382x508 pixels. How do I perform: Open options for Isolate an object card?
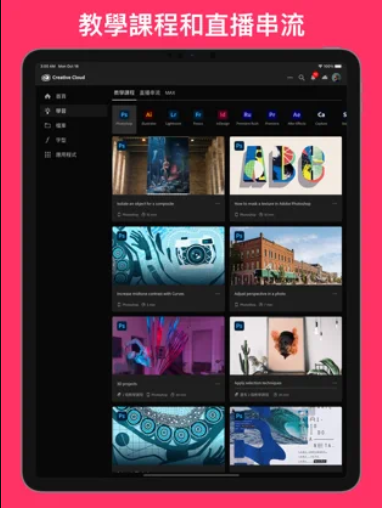click(x=217, y=204)
